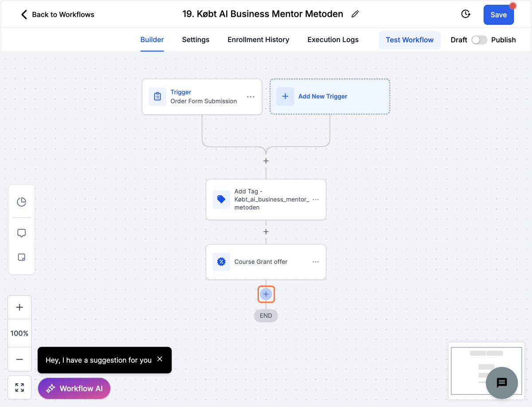Click the workflow title text
Image resolution: width=532 pixels, height=407 pixels.
click(263, 14)
